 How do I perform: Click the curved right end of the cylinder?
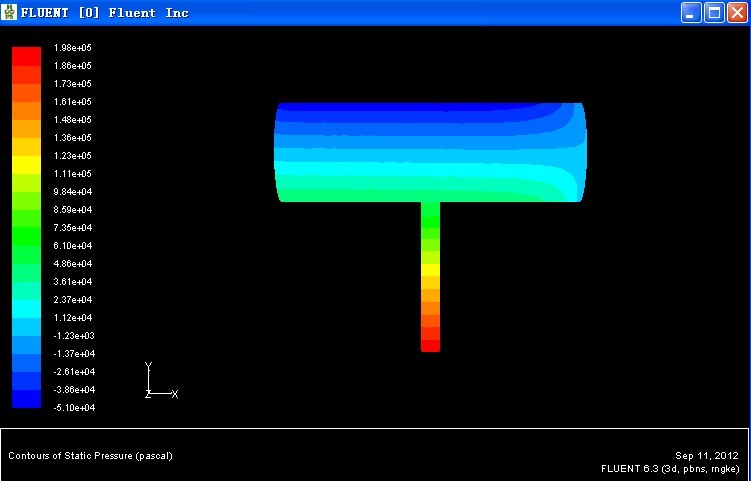579,152
